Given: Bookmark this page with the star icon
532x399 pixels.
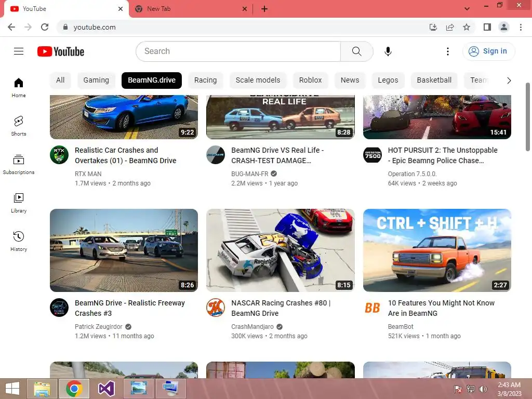Looking at the screenshot, I should coord(467,27).
